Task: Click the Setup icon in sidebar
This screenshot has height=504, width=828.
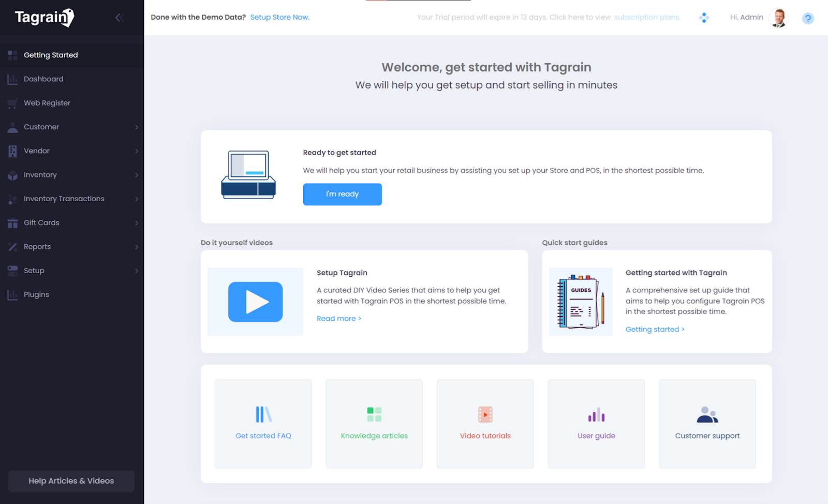Action: click(x=12, y=271)
